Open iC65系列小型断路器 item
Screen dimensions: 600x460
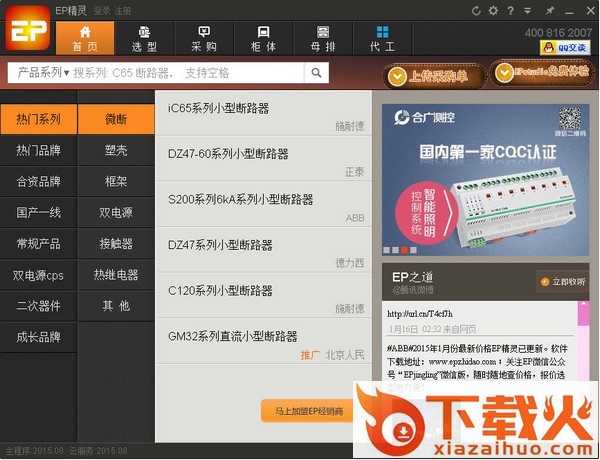[x=264, y=113]
